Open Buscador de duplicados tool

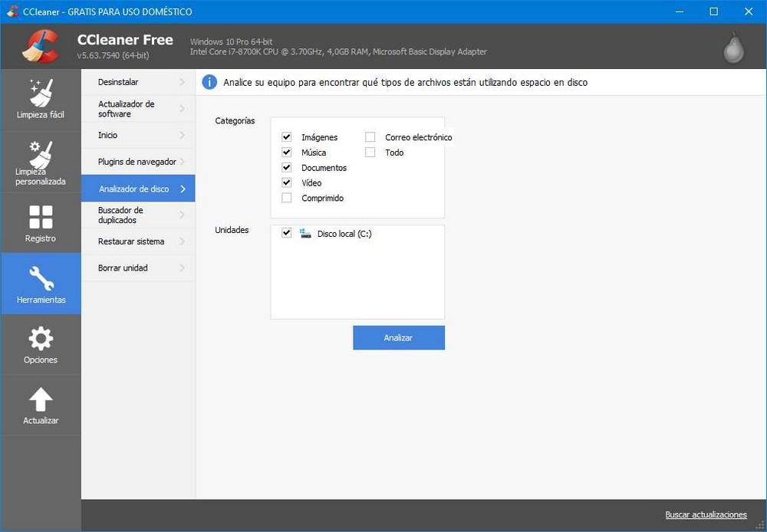point(138,215)
